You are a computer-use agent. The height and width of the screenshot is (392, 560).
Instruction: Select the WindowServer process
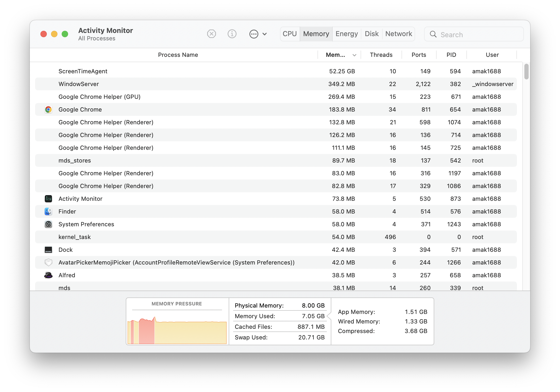276,84
